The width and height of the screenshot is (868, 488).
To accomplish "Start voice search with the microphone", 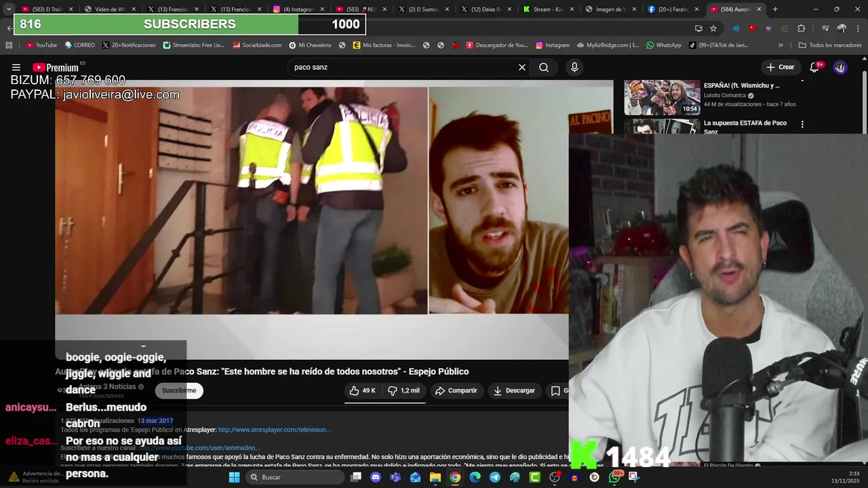I will pyautogui.click(x=574, y=67).
